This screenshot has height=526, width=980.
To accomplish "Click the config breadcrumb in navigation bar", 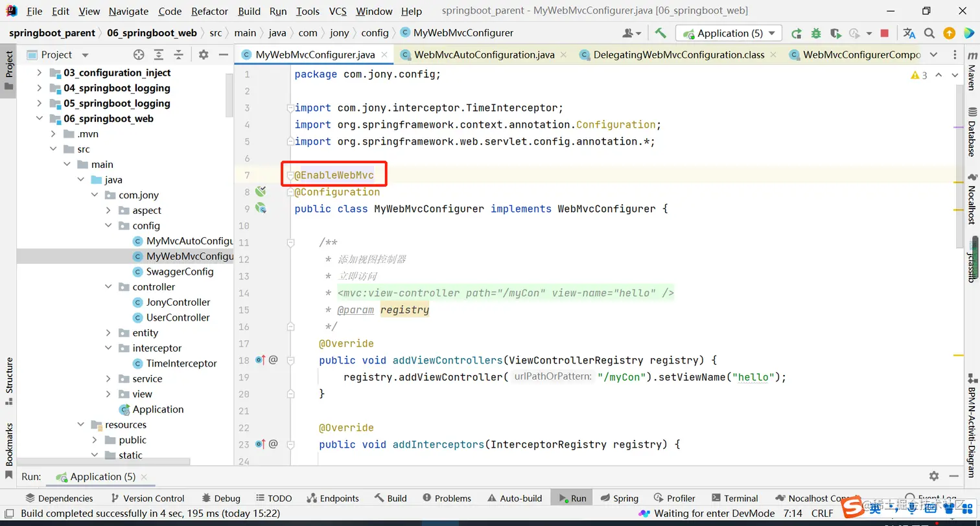I will [x=375, y=32].
